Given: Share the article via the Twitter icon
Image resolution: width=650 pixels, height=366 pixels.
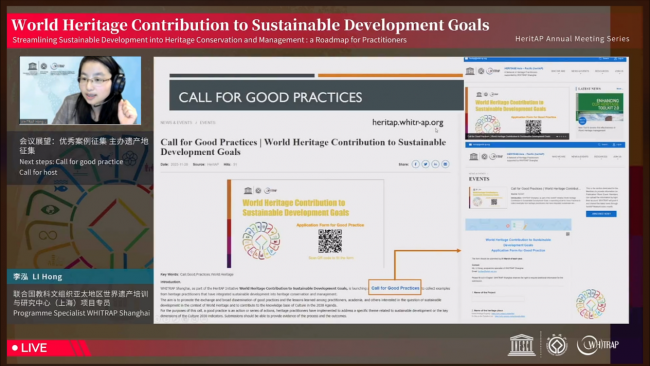Looking at the screenshot, I should point(425,164).
